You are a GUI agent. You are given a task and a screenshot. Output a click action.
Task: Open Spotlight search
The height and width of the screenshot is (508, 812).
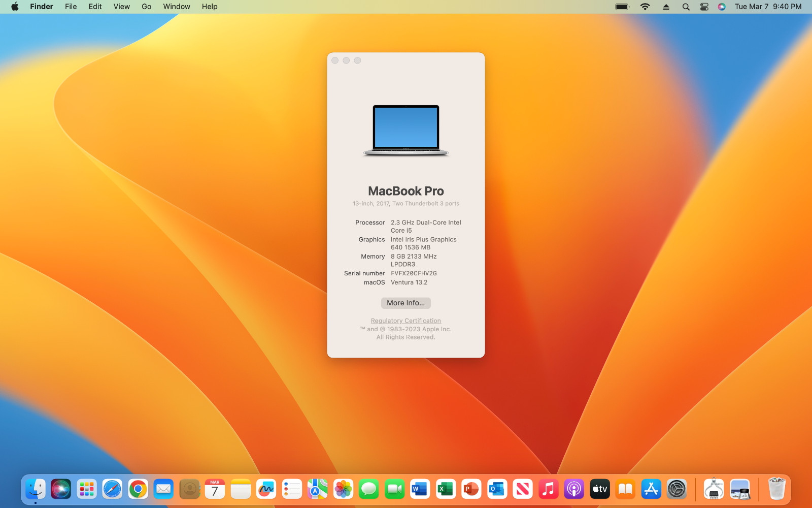coord(686,7)
